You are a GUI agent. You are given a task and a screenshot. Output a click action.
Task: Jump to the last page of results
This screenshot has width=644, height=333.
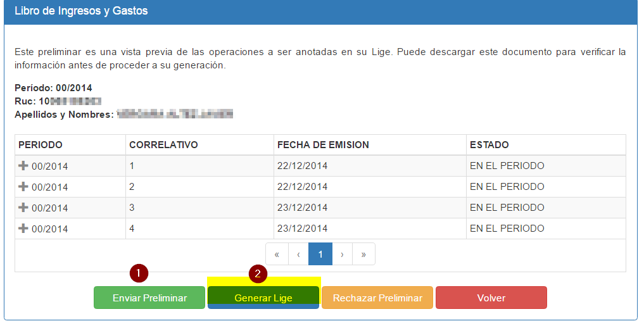(363, 254)
